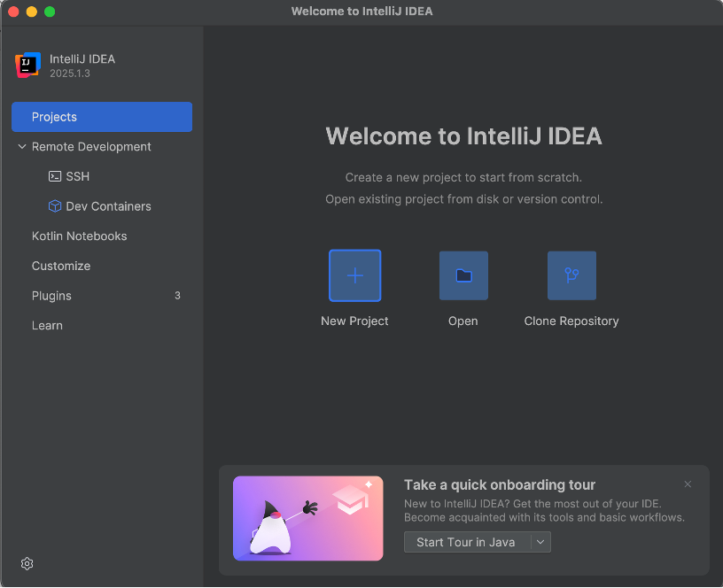This screenshot has height=588, width=723.
Task: Click the New Project plus icon
Action: point(354,275)
